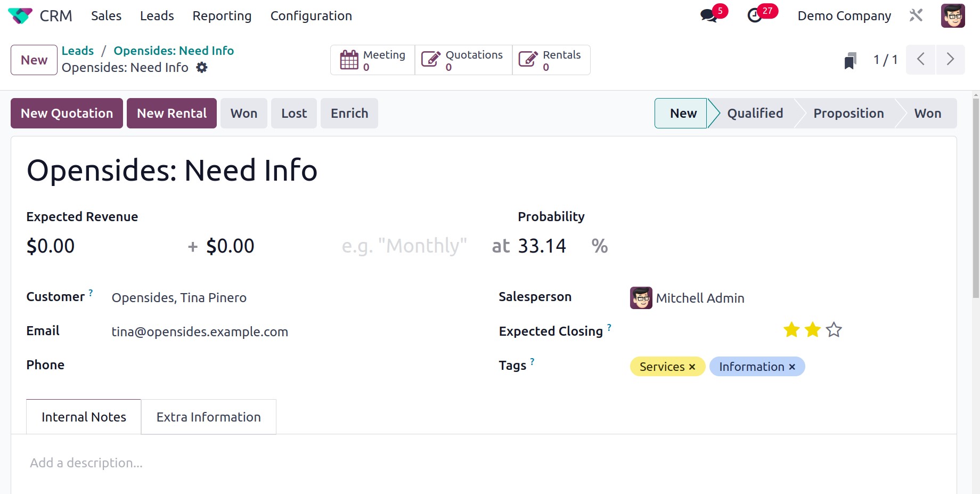The image size is (980, 494).
Task: Open the activities clock icon
Action: (755, 16)
